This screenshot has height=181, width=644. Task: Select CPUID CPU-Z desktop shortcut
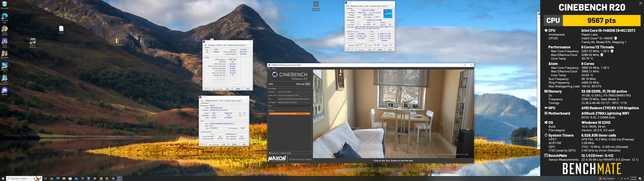click(5, 43)
